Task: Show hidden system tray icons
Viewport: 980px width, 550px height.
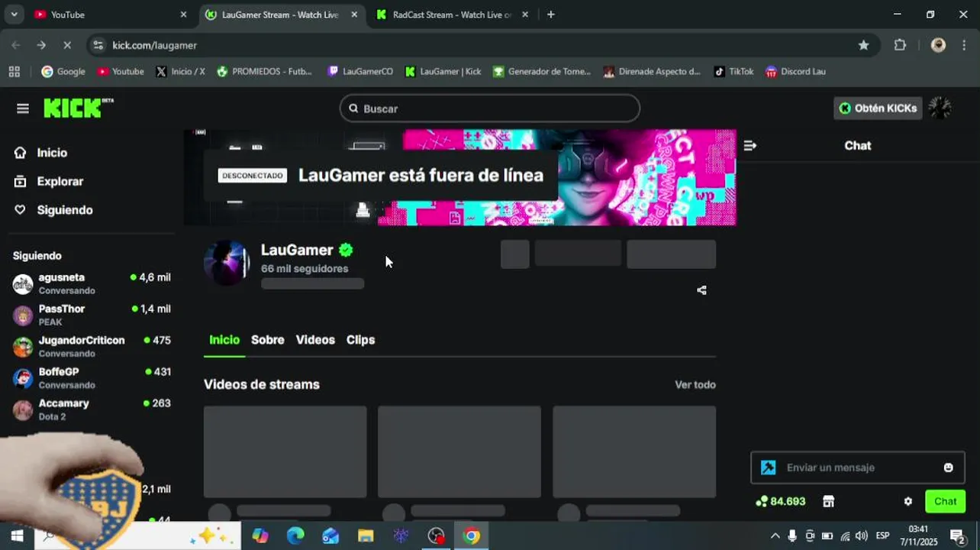Action: 775,535
